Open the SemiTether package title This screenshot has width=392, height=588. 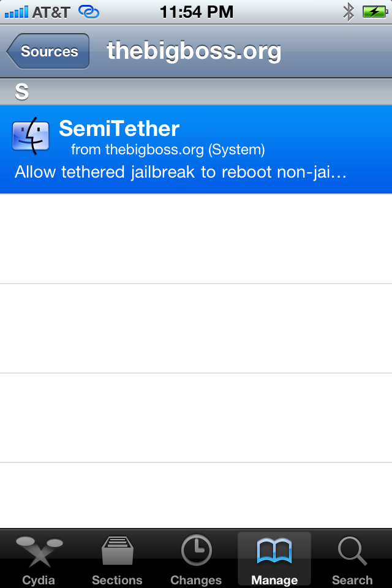pyautogui.click(x=119, y=129)
